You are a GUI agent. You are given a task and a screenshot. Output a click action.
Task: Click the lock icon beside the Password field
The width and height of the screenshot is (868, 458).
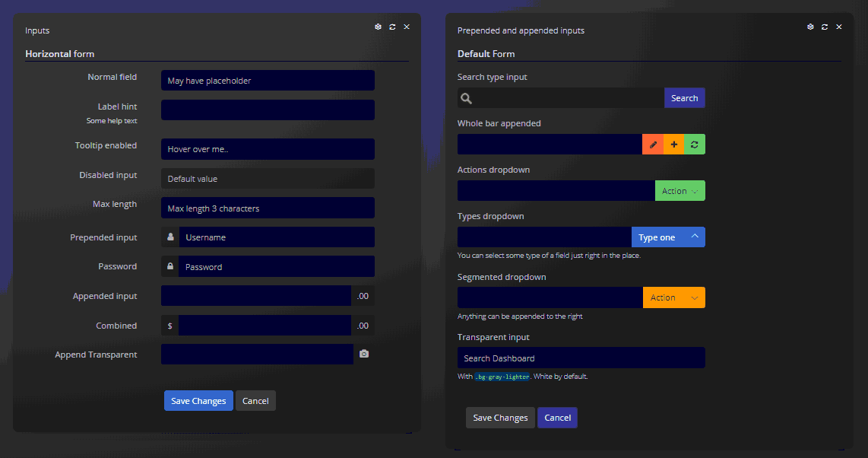[x=170, y=266]
